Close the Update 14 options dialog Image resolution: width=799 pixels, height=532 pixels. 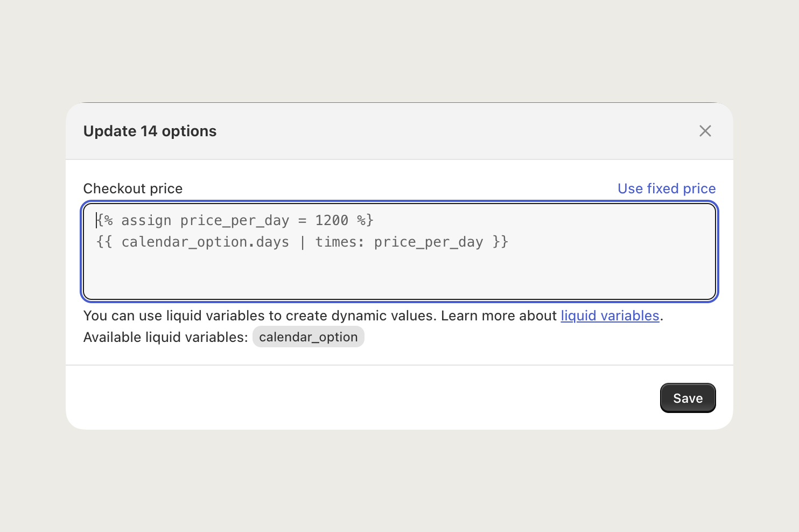(x=705, y=131)
